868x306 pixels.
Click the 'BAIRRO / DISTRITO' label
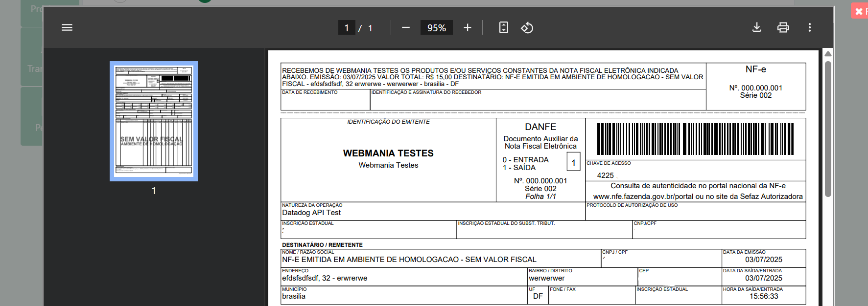[x=550, y=271]
